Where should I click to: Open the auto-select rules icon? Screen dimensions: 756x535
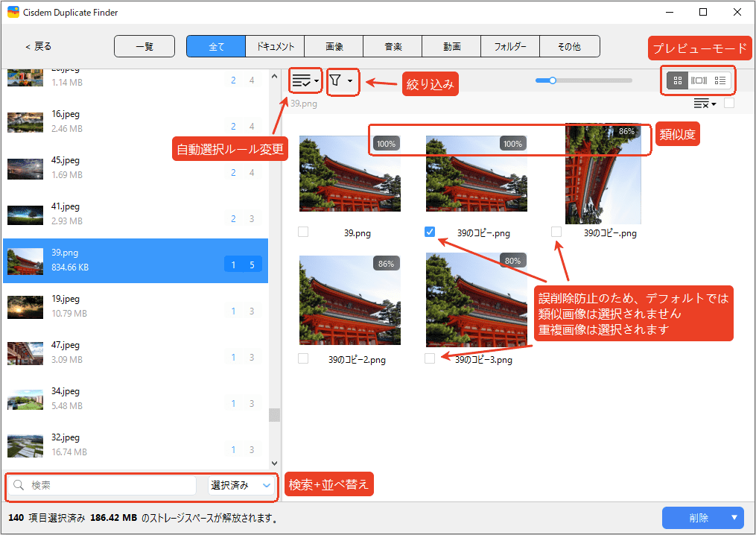(x=302, y=80)
